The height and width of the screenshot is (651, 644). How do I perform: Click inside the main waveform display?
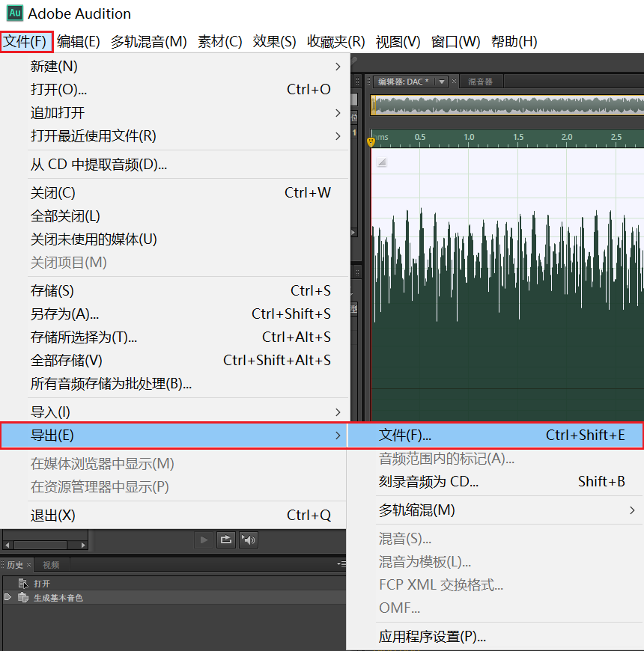coord(507,285)
